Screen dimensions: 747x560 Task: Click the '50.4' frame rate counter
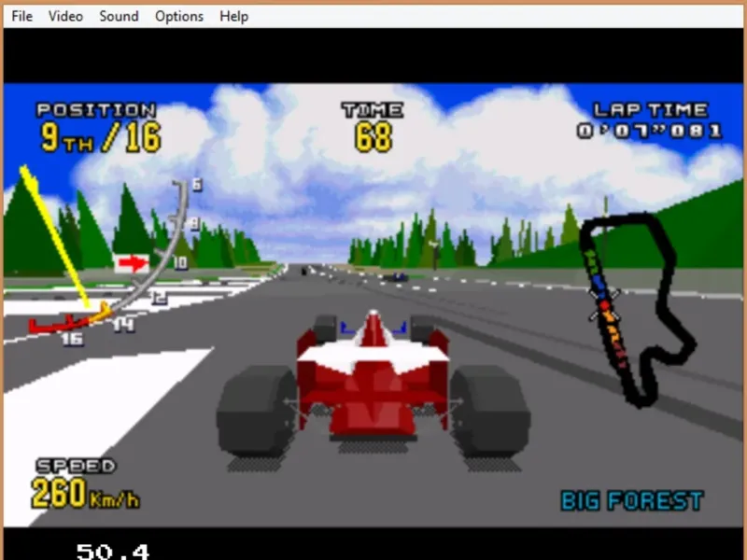[113, 552]
